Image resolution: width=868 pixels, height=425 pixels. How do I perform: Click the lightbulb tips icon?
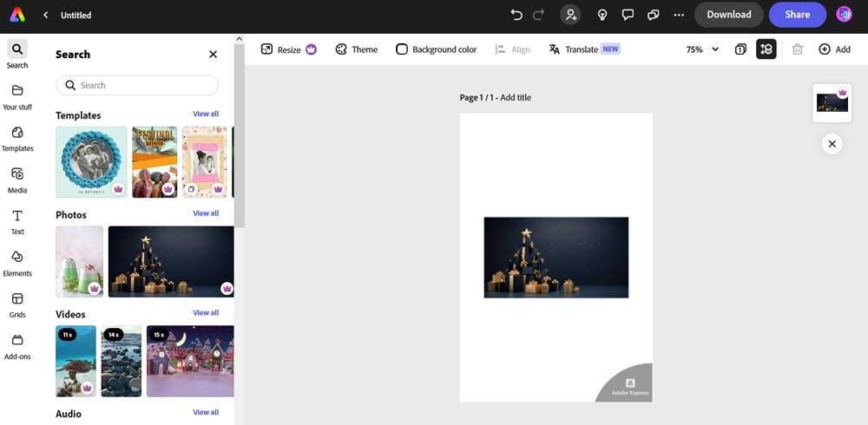(x=602, y=15)
